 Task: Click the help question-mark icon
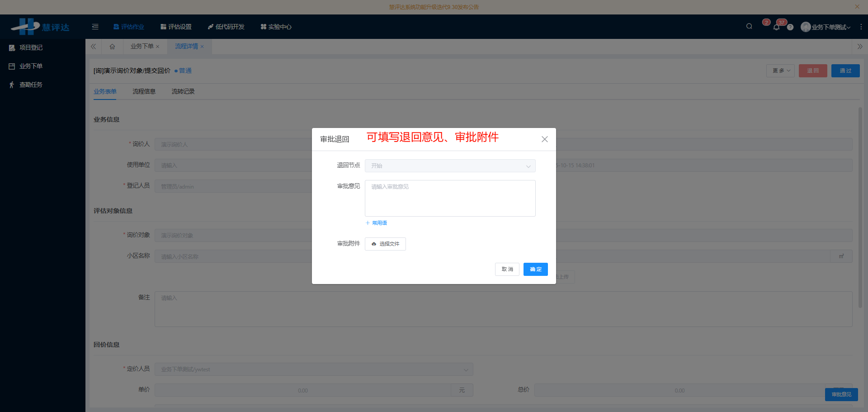pyautogui.click(x=790, y=28)
